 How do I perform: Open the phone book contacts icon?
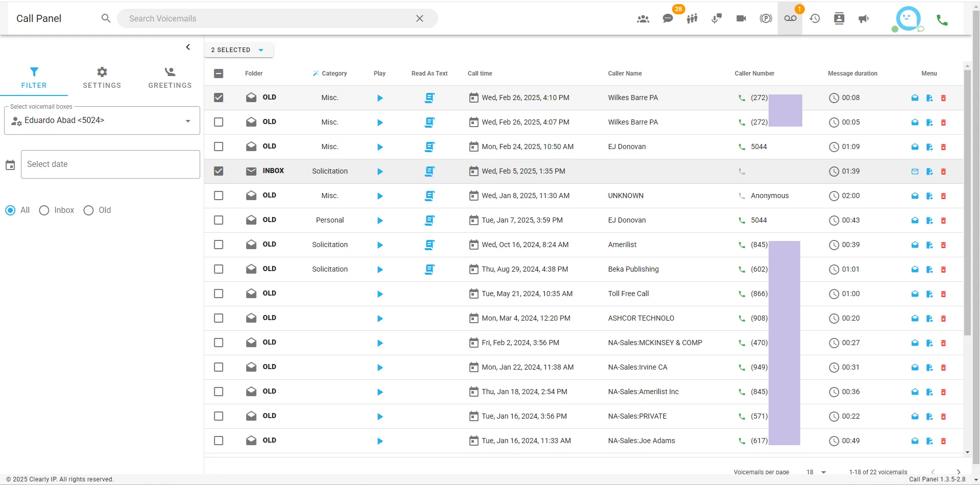coord(839,18)
